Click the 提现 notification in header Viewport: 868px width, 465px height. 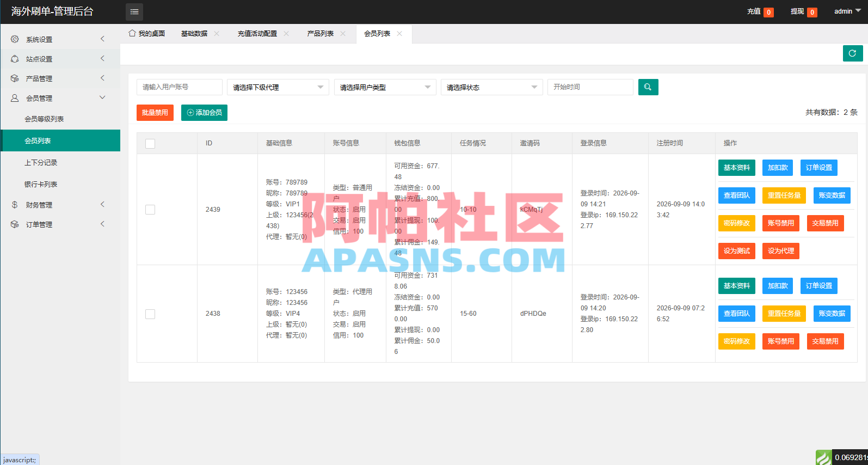(x=804, y=11)
